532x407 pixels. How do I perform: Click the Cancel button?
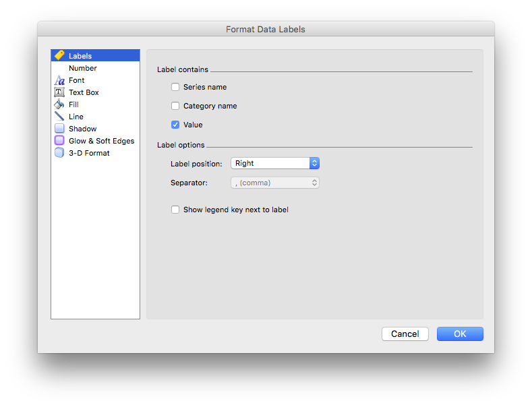pos(405,334)
